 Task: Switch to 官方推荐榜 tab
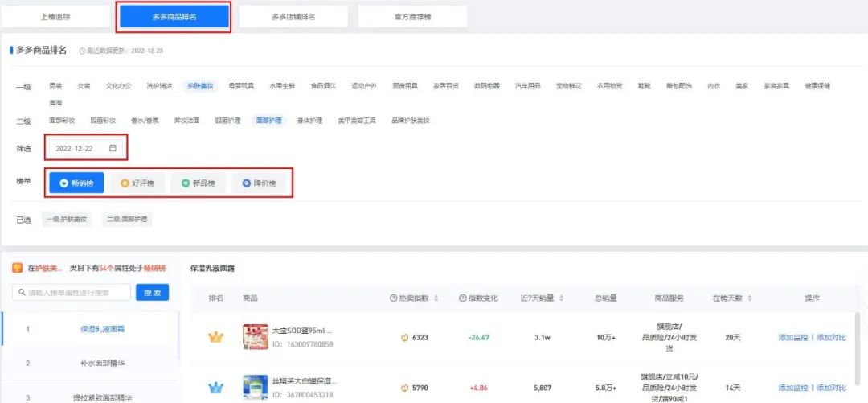click(412, 17)
